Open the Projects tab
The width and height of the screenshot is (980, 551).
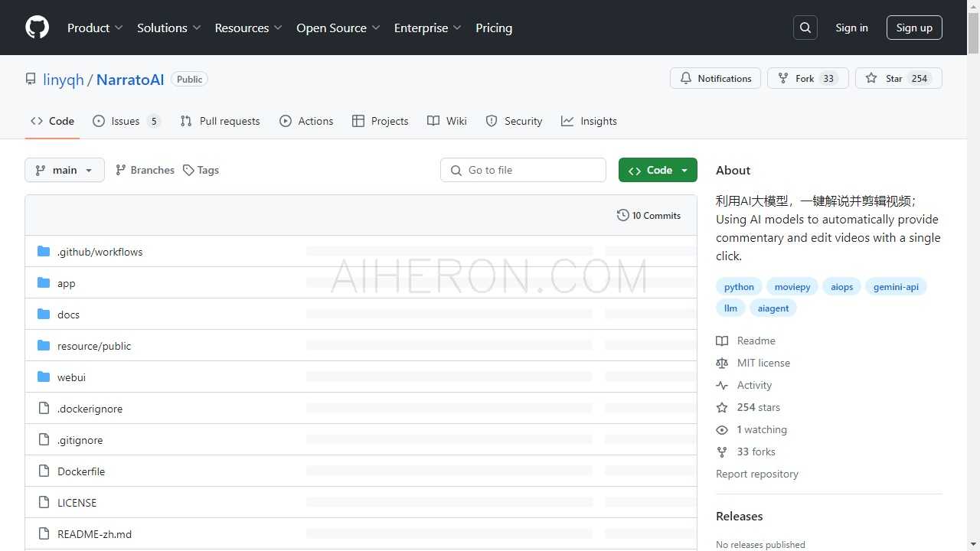click(380, 121)
